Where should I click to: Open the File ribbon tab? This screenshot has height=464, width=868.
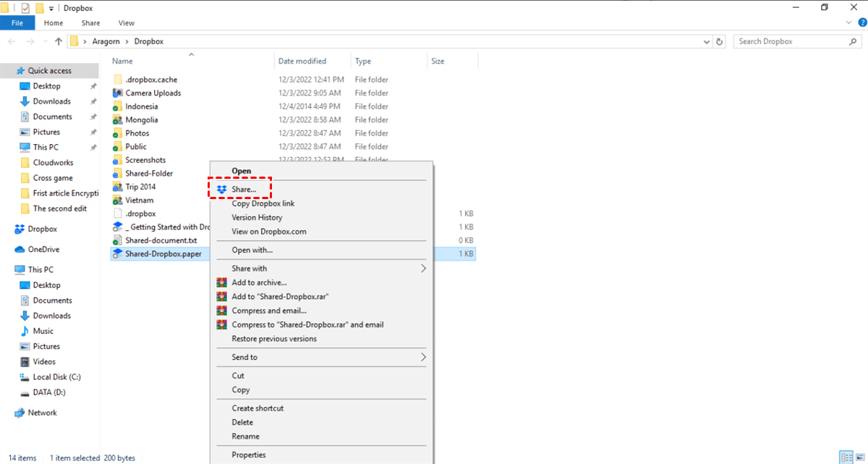[17, 23]
